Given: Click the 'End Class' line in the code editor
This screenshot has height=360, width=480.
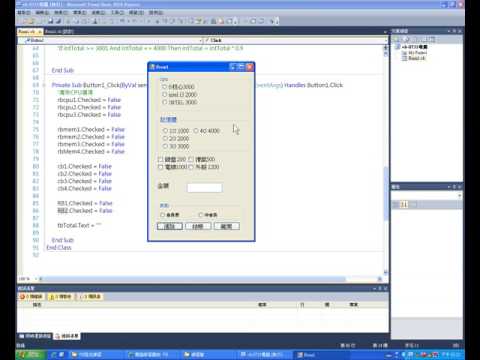Looking at the screenshot, I should (59, 248).
